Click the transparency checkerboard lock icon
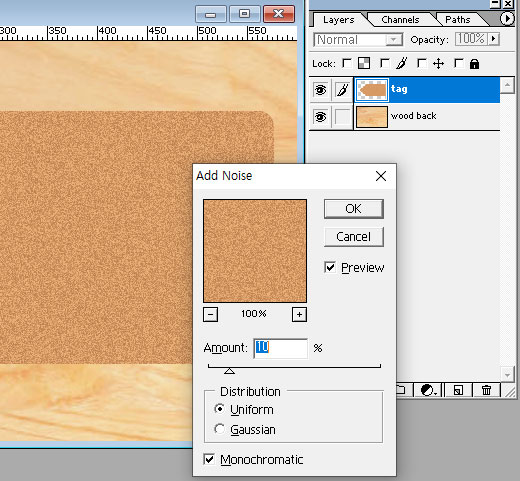 pos(364,63)
